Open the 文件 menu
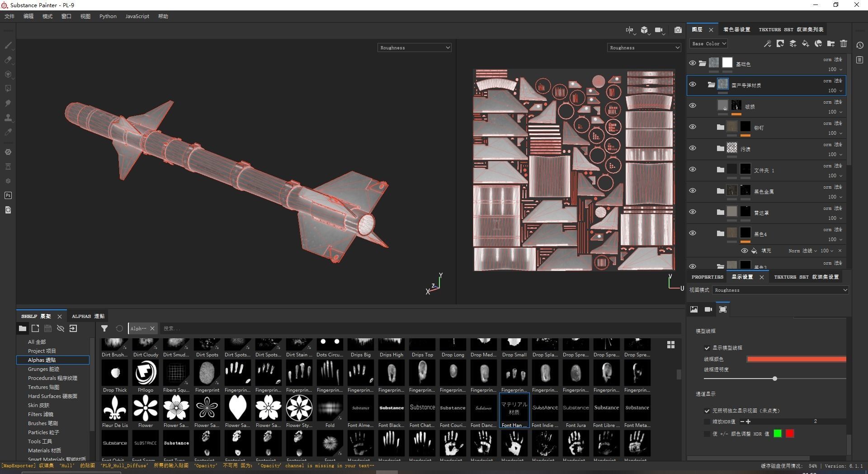The image size is (868, 474). point(9,16)
